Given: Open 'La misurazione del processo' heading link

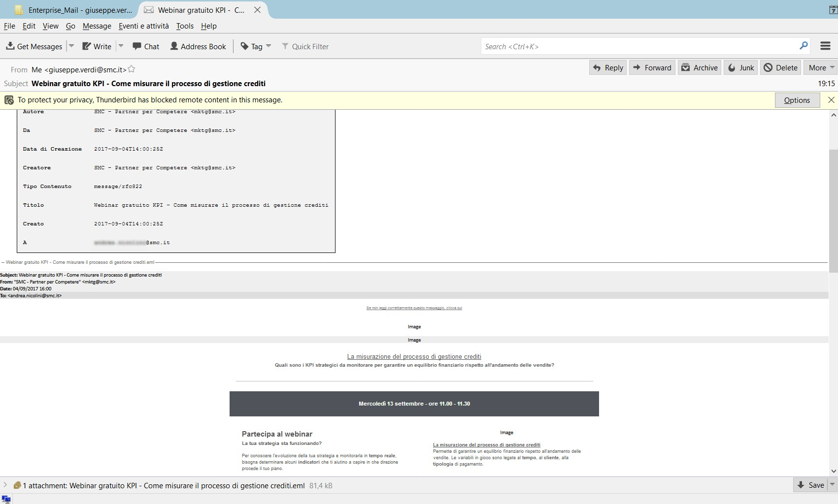Looking at the screenshot, I should [414, 357].
